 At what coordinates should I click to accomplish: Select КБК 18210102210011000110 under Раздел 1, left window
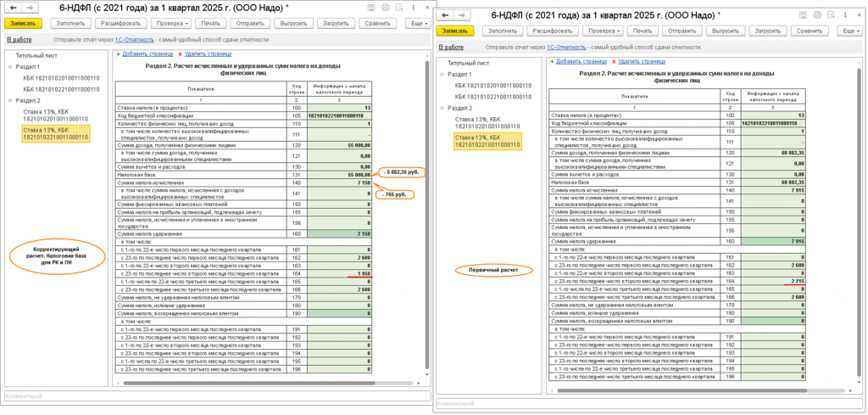[x=61, y=89]
